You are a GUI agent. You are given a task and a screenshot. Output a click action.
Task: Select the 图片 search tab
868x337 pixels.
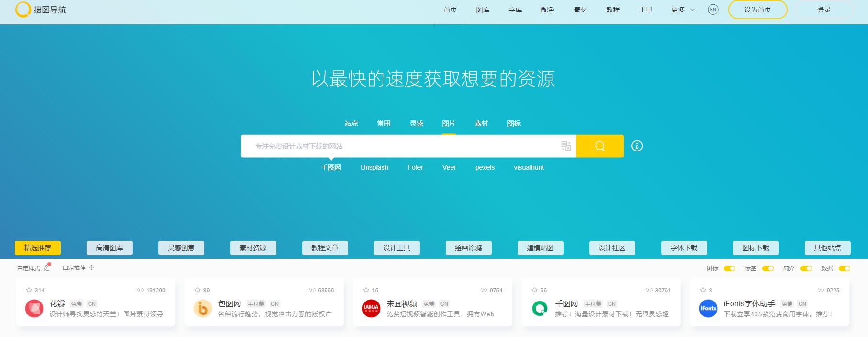pyautogui.click(x=449, y=123)
